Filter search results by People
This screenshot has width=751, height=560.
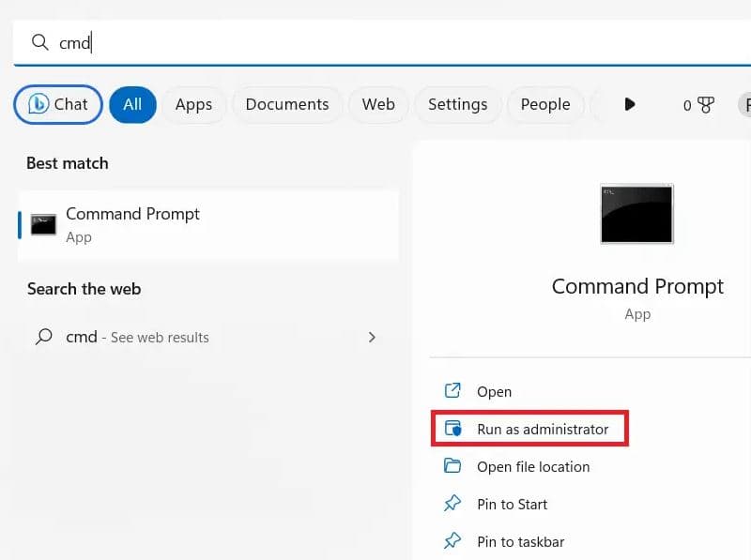tap(545, 105)
